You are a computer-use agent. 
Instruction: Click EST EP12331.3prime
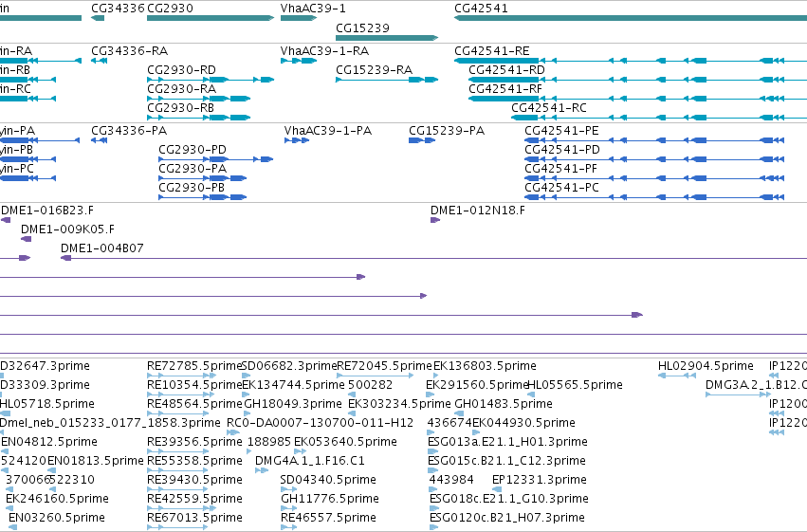coord(539,480)
